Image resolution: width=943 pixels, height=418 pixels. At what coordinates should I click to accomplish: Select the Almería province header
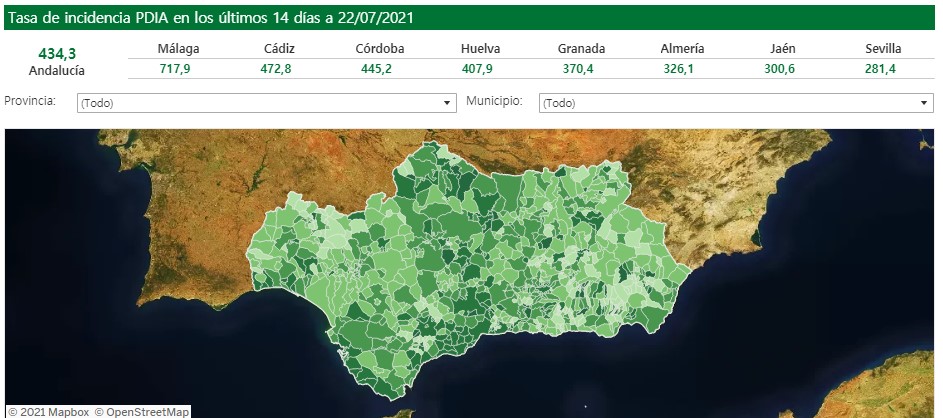point(682,49)
